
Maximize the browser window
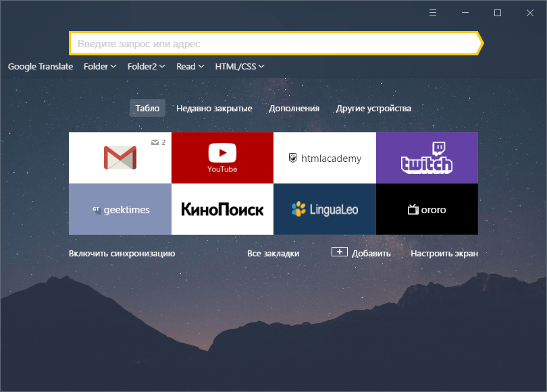pos(498,13)
